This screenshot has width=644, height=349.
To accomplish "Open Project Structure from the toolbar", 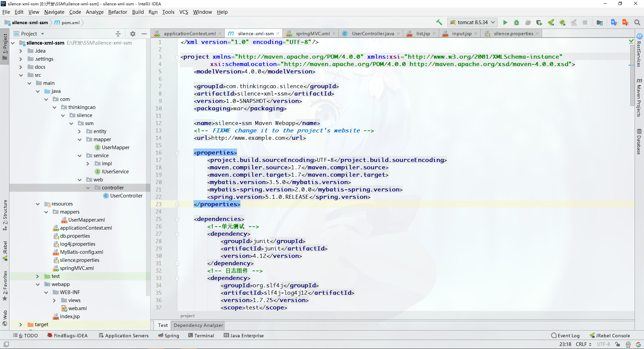I will tap(600, 22).
